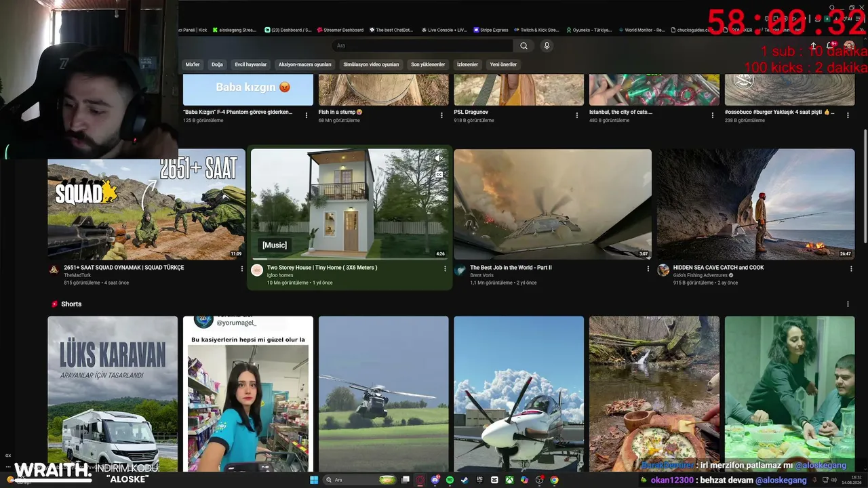Viewport: 868px width, 488px height.
Task: Open the YouTube account avatar menu
Action: 849,46
